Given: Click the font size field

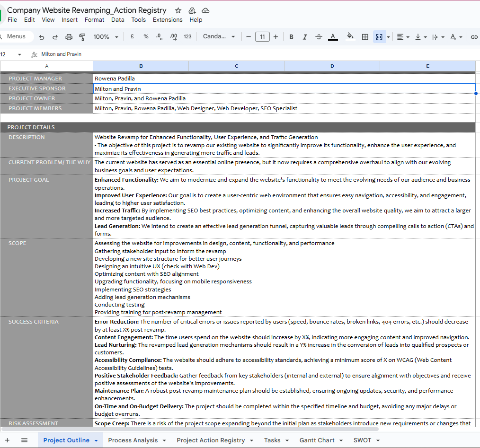Looking at the screenshot, I should [262, 37].
